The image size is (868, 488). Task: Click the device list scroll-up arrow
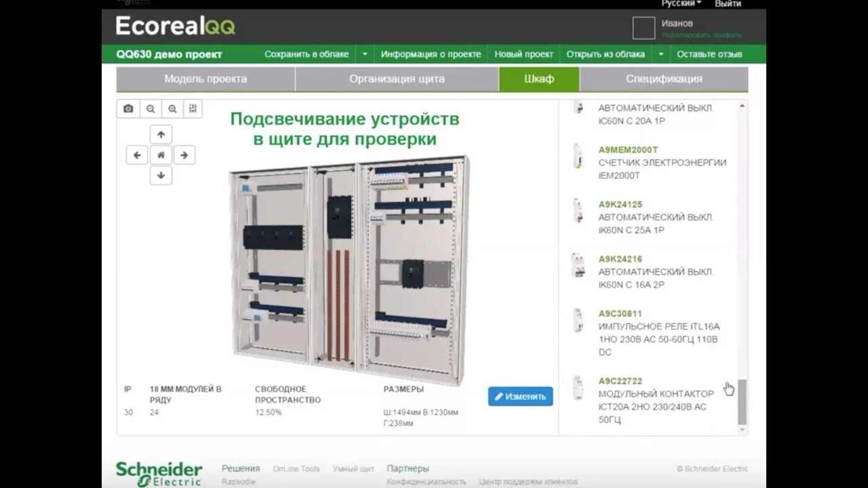pos(742,106)
